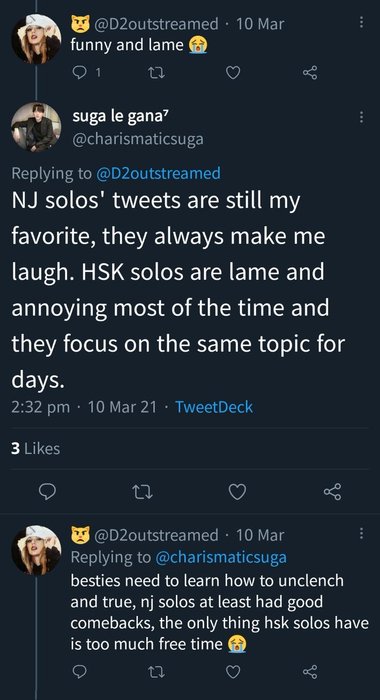Open more options for suga le gana's tweet
This screenshot has height=700, width=380.
[x=361, y=117]
